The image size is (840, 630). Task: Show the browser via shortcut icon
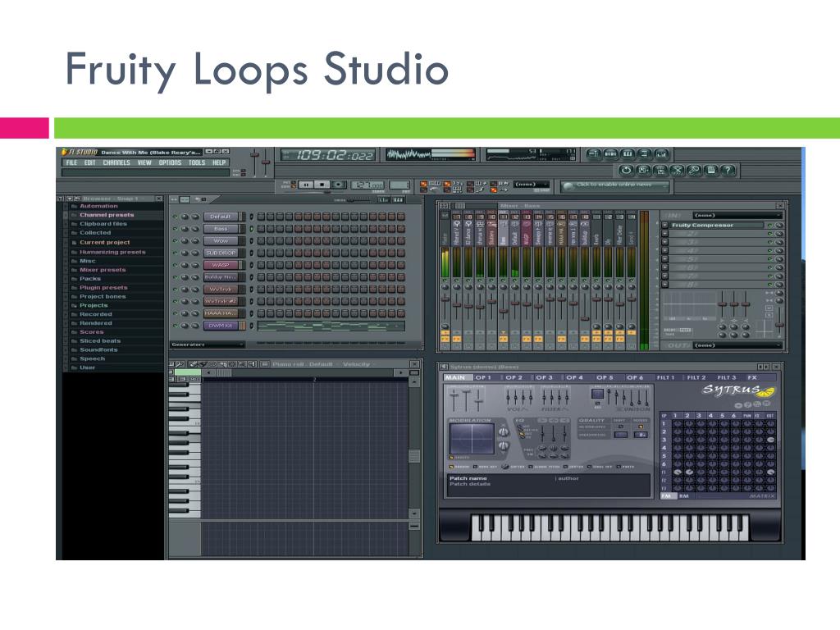[645, 154]
